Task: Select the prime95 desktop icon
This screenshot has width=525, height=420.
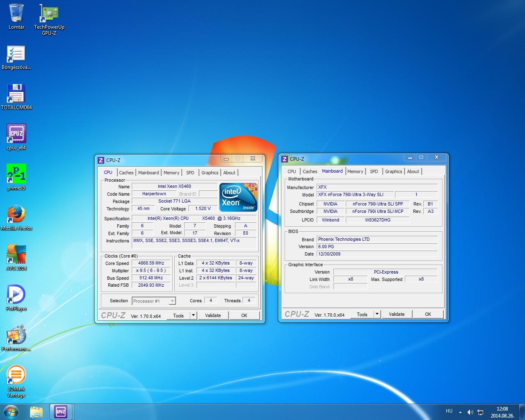Action: pyautogui.click(x=16, y=178)
